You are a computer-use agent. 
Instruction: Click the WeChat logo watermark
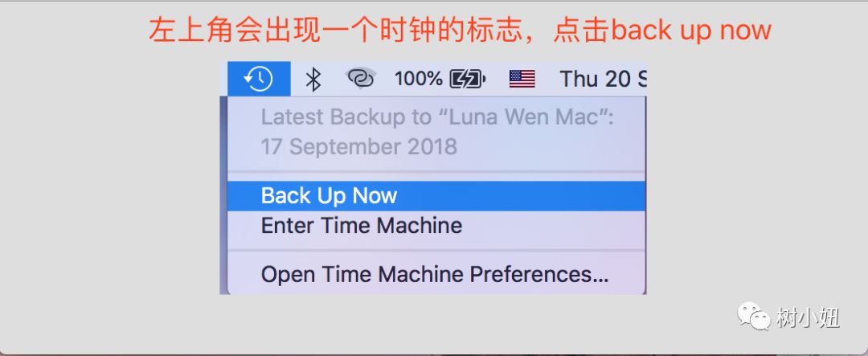pyautogui.click(x=753, y=316)
